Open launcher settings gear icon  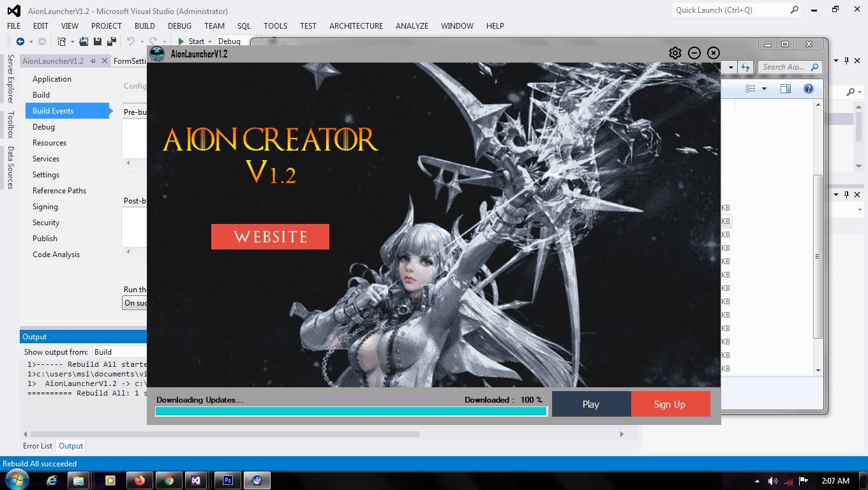point(675,53)
